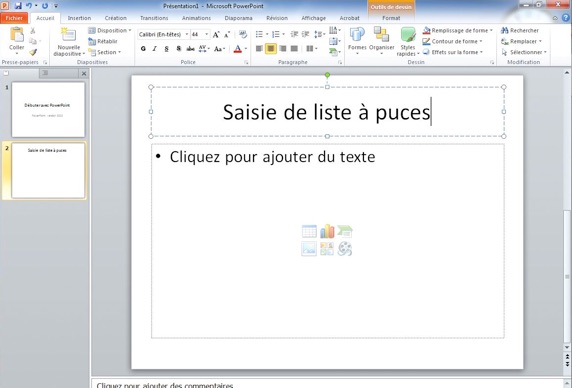Switch to the Diaporama tab
The width and height of the screenshot is (572, 388).
238,18
